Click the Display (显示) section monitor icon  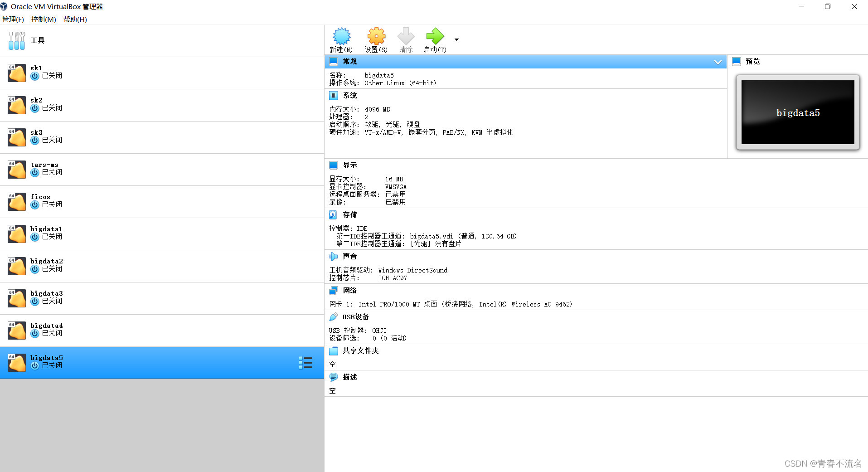[334, 165]
